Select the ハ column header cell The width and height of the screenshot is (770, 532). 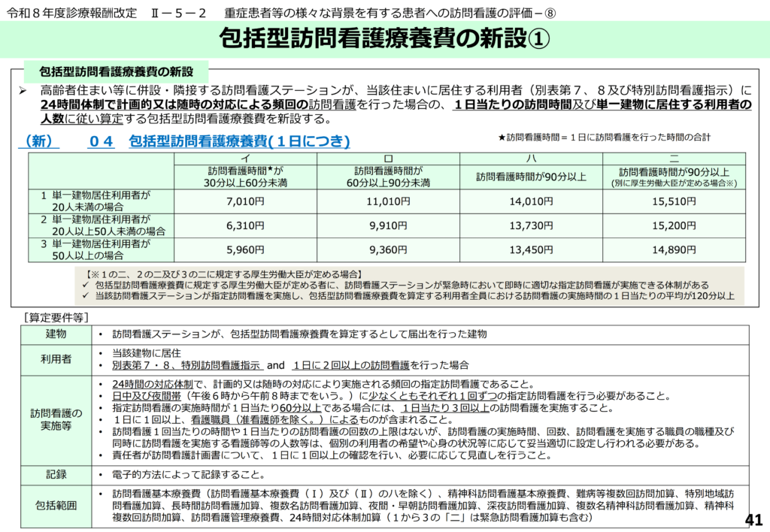[531, 159]
